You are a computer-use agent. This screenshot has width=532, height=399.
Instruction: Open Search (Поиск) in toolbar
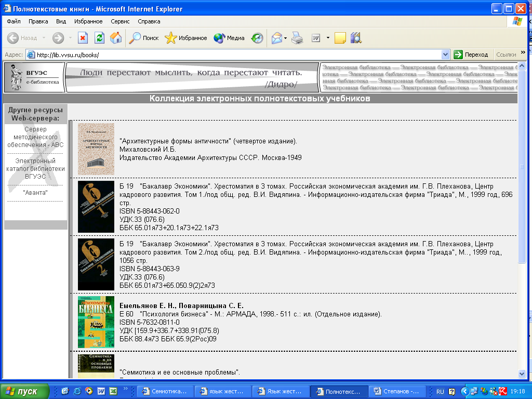(144, 38)
